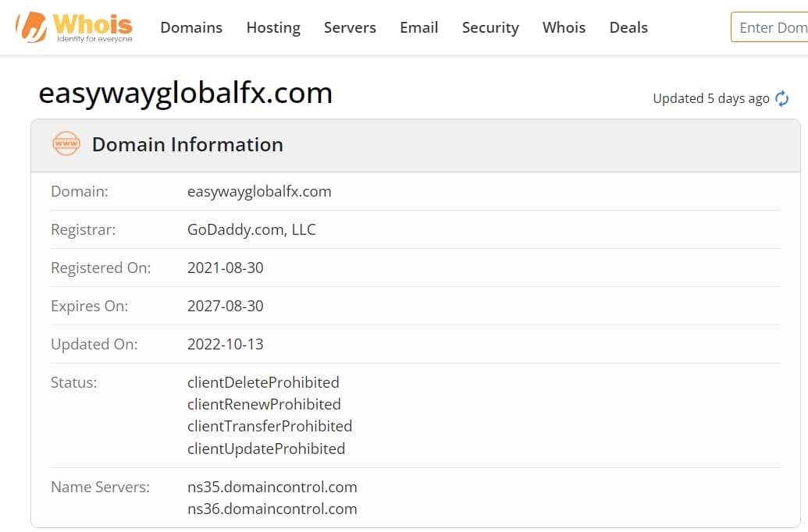Click the Status: label
This screenshot has height=532, width=808.
pos(73,382)
